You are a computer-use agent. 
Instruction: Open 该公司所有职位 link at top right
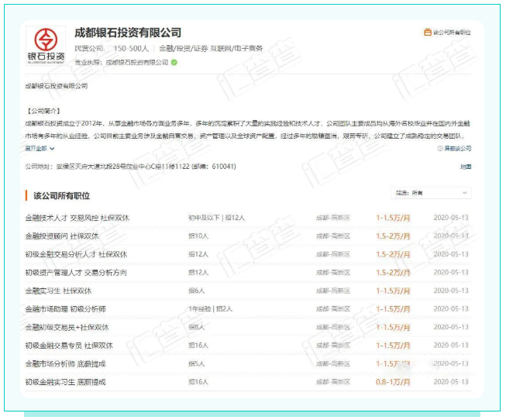tap(447, 33)
